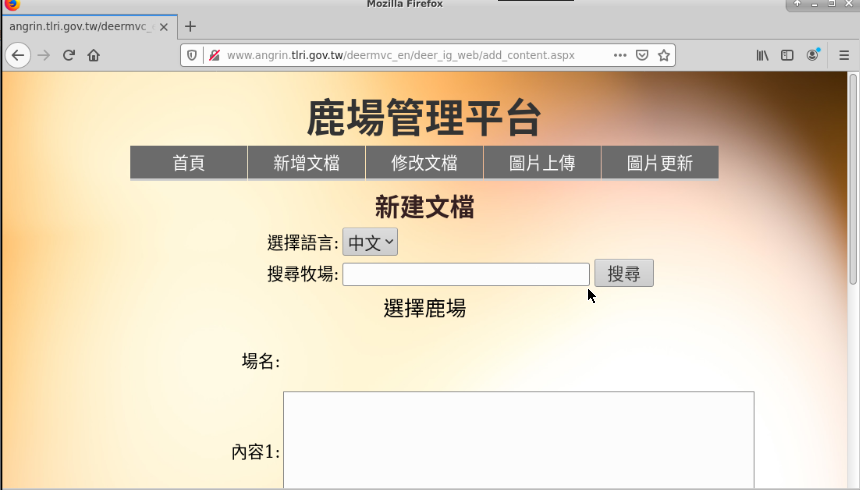Viewport: 860px width, 490px height.
Task: Click the 搜尋 button
Action: [x=624, y=273]
